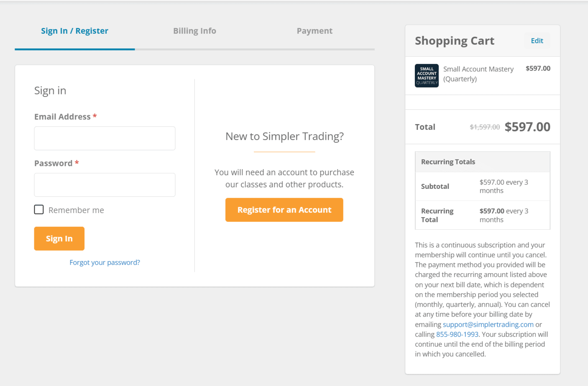The image size is (588, 386).
Task: Click the large $597.00 total amount
Action: click(x=527, y=127)
